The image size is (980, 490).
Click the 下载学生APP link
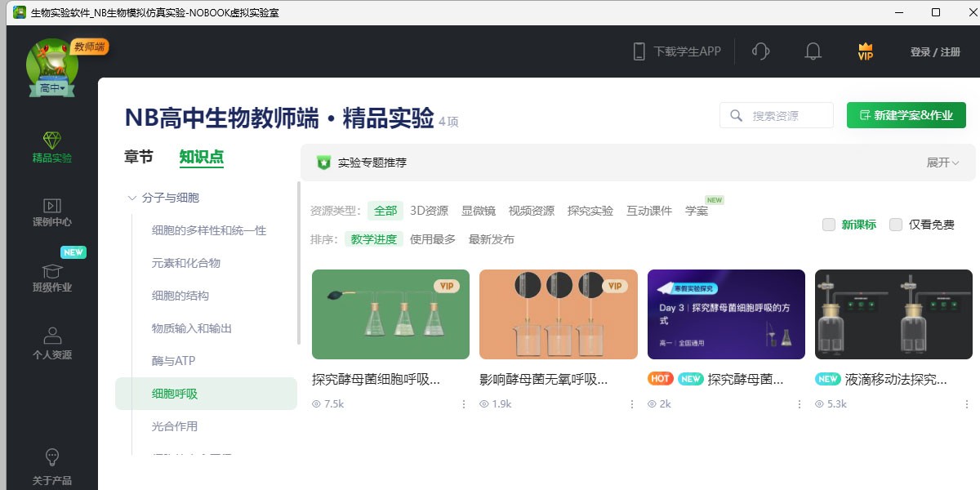point(688,51)
